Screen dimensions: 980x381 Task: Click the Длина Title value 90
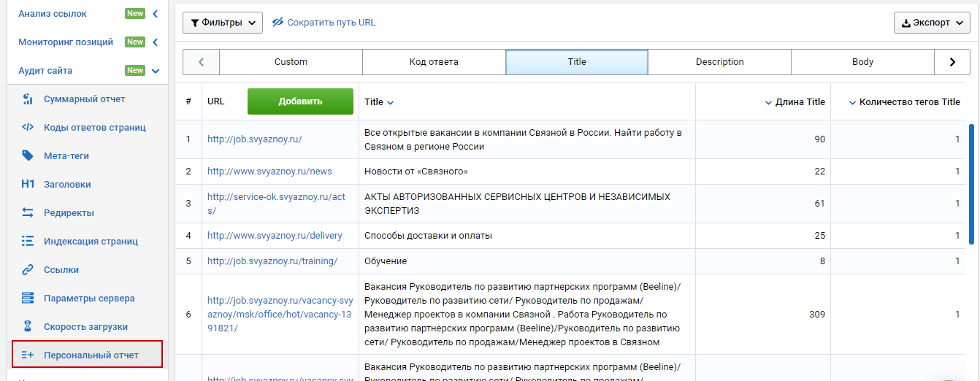820,139
